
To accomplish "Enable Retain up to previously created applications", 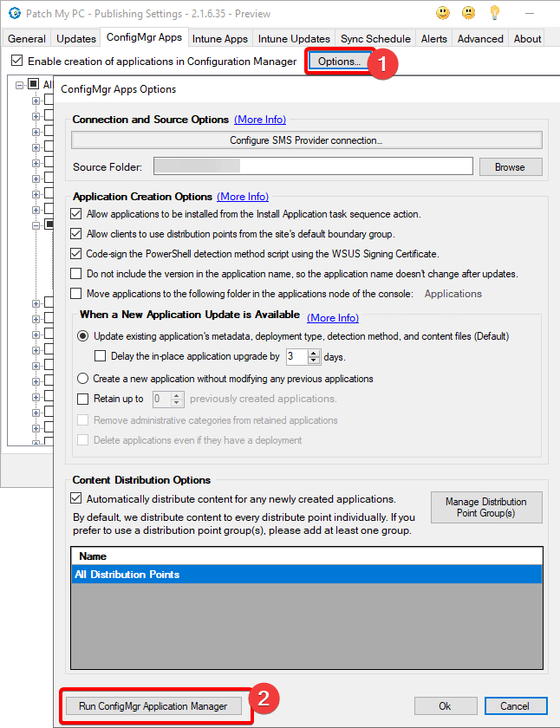I will coord(82,399).
